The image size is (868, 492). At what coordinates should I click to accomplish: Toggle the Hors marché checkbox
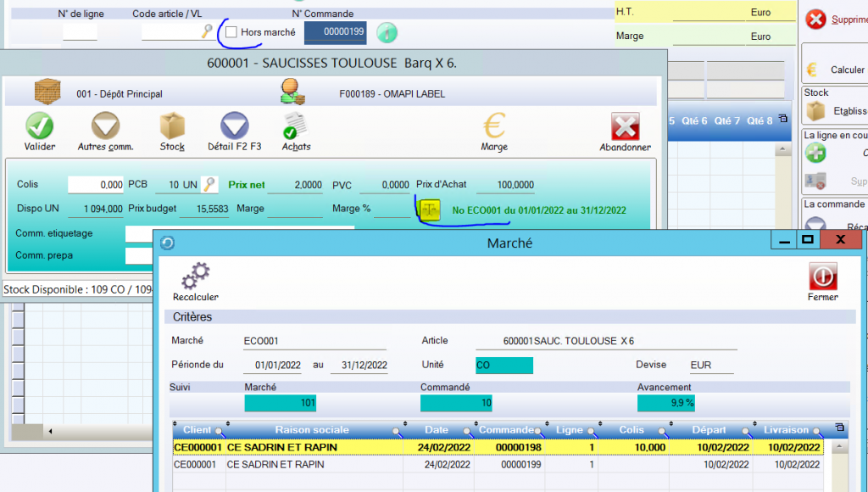click(x=231, y=32)
